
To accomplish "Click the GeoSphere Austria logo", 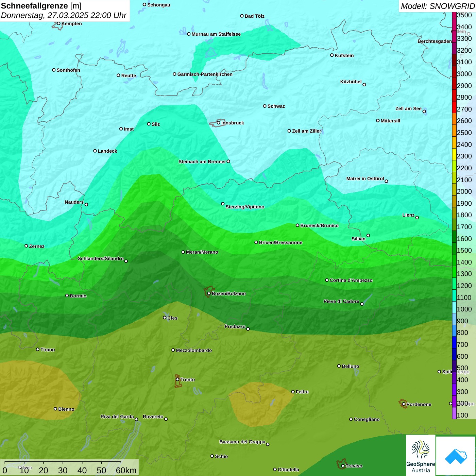I will 421,456.
